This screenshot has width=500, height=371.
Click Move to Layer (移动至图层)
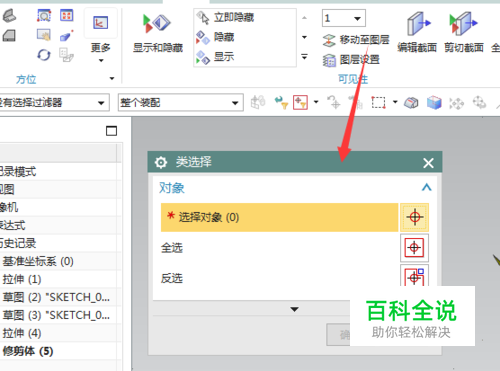coord(356,40)
